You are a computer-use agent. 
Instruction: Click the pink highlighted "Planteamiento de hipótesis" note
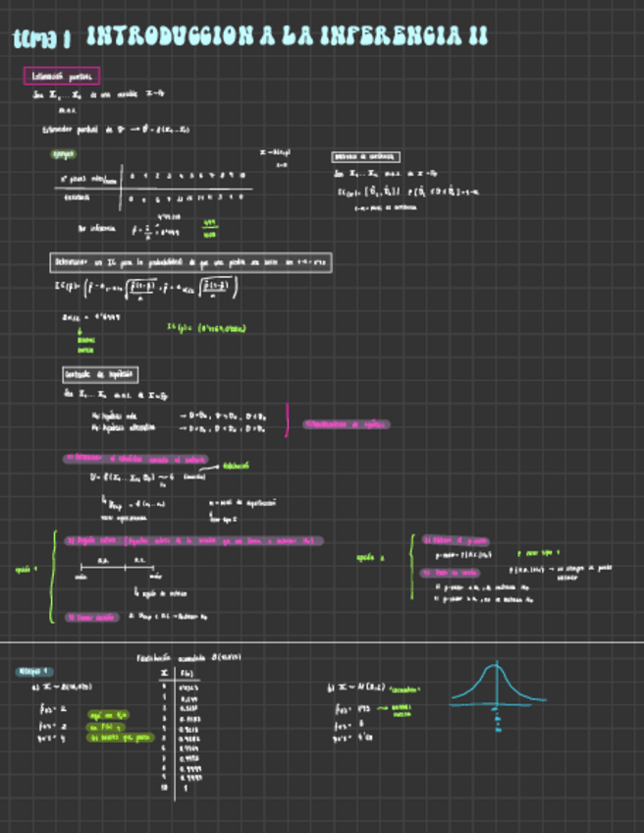pos(347,424)
